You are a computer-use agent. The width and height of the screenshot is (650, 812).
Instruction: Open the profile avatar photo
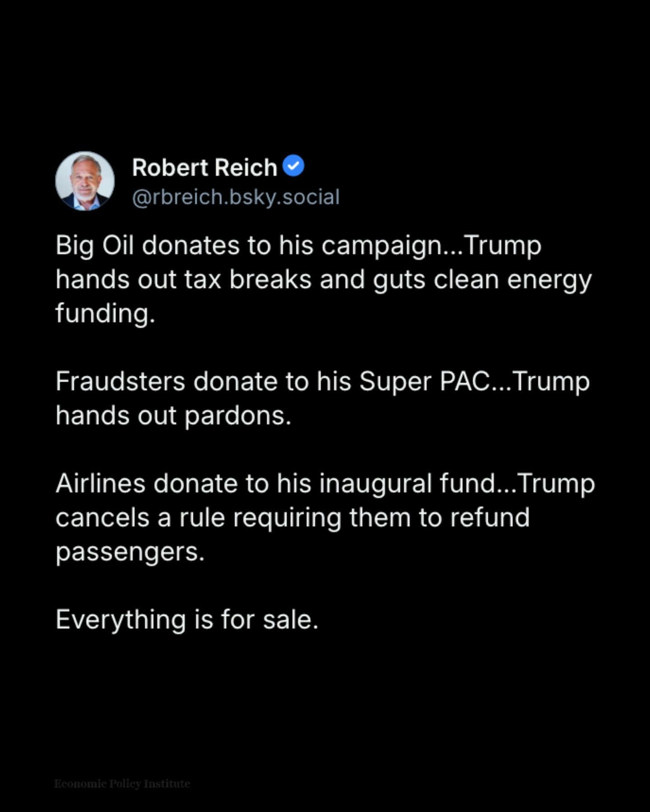(85, 181)
